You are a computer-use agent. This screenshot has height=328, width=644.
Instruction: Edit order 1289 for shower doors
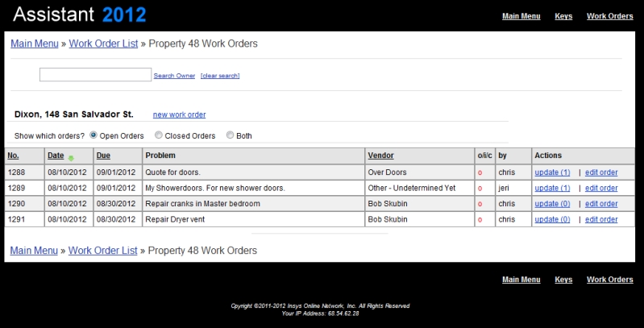[x=601, y=188]
